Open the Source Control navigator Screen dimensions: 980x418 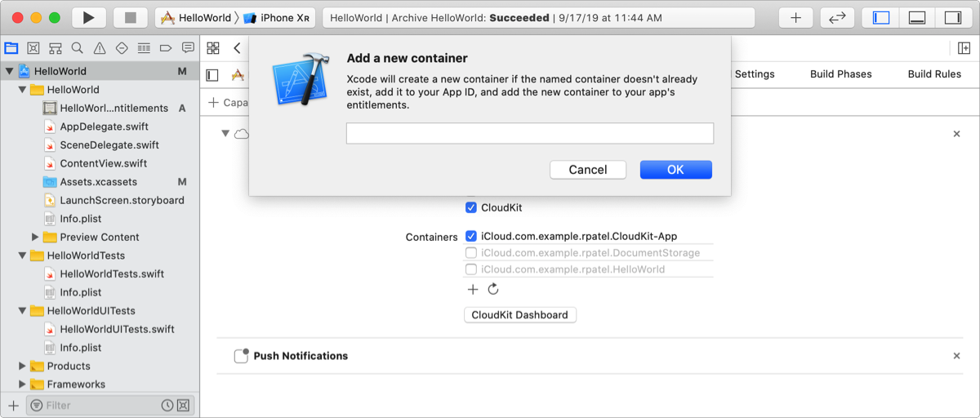33,48
